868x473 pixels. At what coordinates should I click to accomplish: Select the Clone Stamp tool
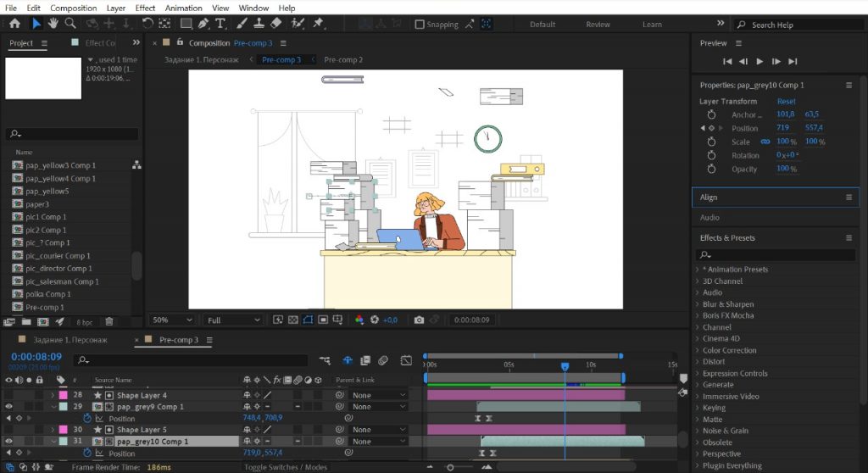260,24
